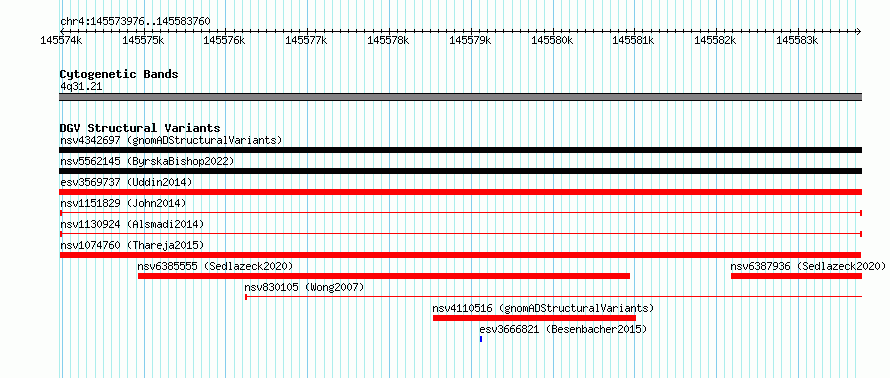Click the small blue marker for esv3666821
Screen dimensions: 890x378
coord(481,339)
